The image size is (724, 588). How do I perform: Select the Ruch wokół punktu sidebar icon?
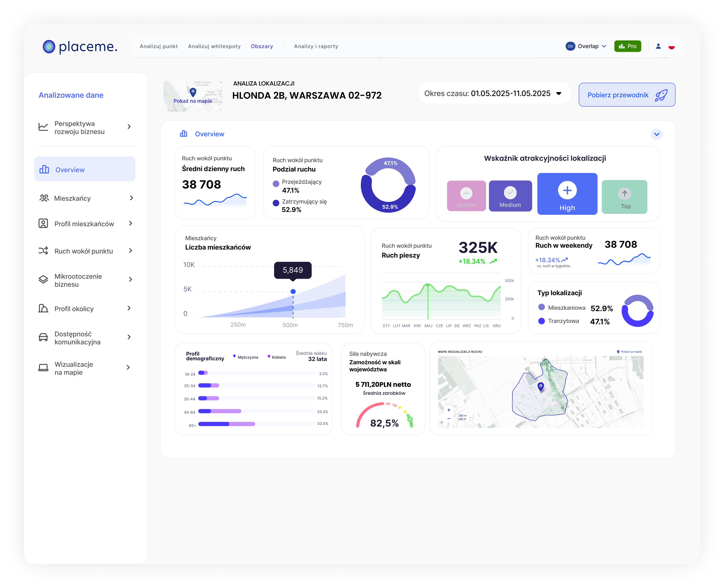click(43, 251)
